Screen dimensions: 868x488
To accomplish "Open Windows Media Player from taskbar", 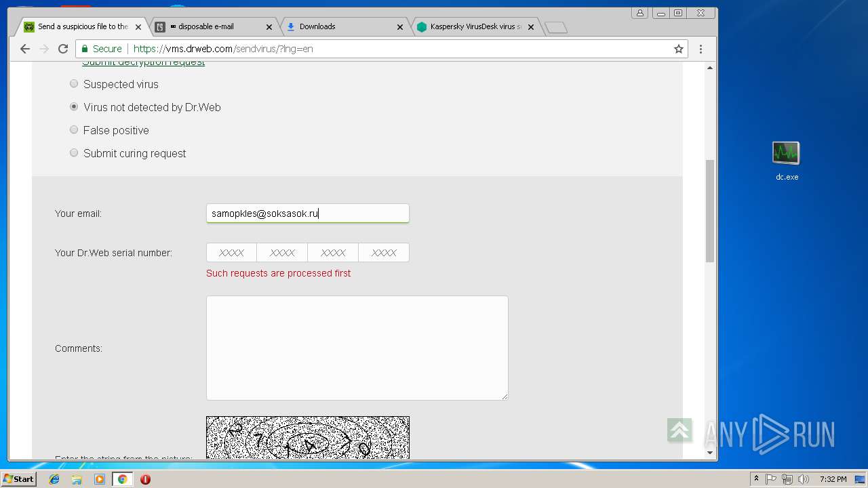I will pyautogui.click(x=100, y=479).
